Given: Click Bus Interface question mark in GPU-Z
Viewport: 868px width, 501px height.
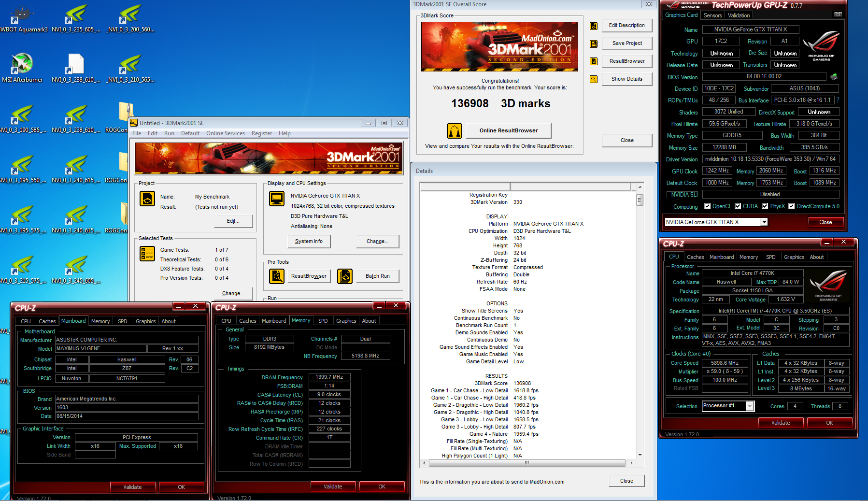Looking at the screenshot, I should pos(838,100).
